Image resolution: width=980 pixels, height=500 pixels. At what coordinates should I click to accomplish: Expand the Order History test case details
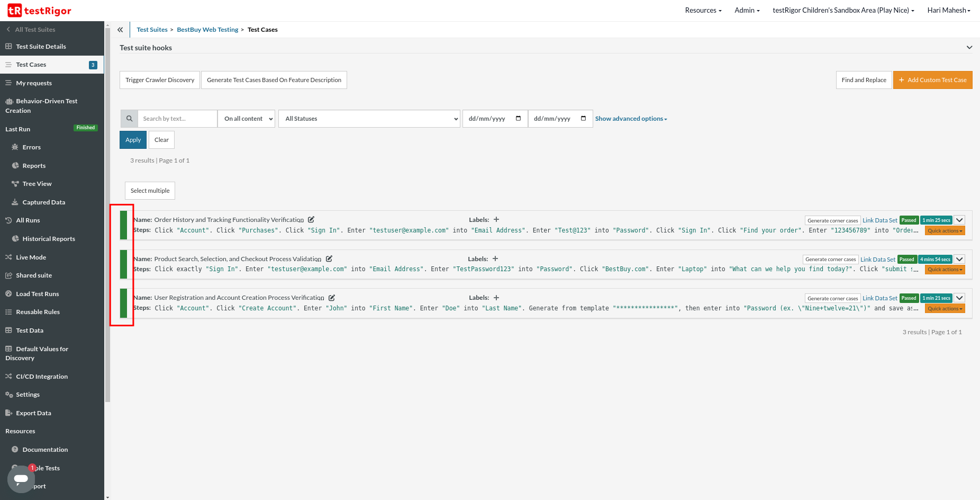tap(959, 220)
